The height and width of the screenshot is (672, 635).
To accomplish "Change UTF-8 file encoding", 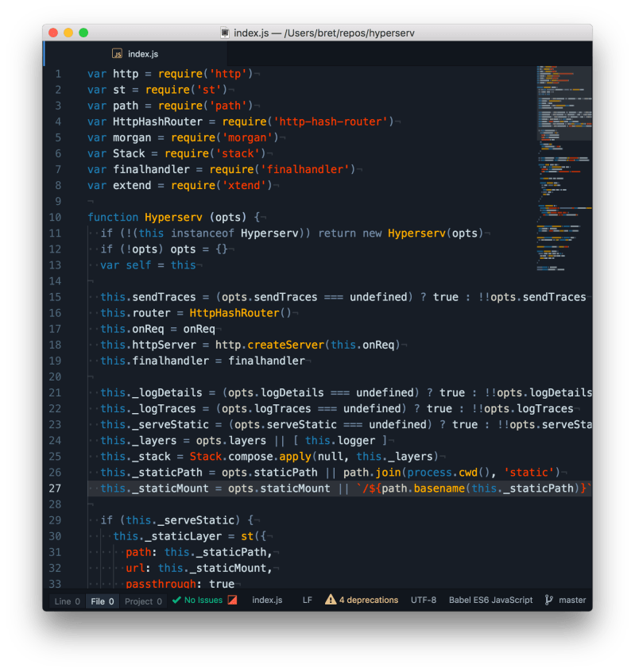I will [423, 600].
